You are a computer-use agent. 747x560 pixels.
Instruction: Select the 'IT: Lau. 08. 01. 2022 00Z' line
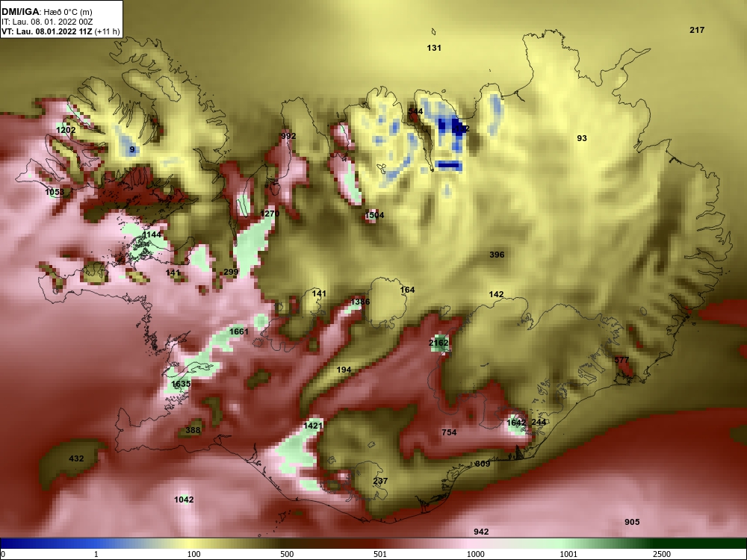coord(46,22)
